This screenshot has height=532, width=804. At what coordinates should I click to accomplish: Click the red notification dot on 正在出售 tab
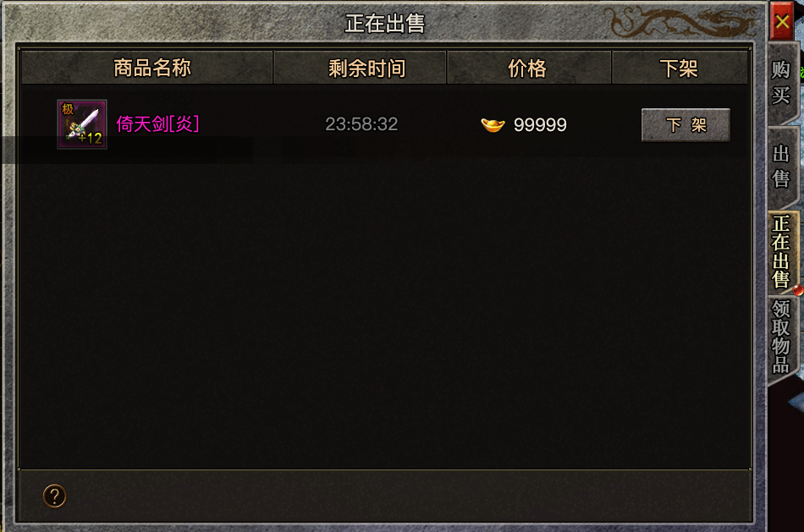798,291
